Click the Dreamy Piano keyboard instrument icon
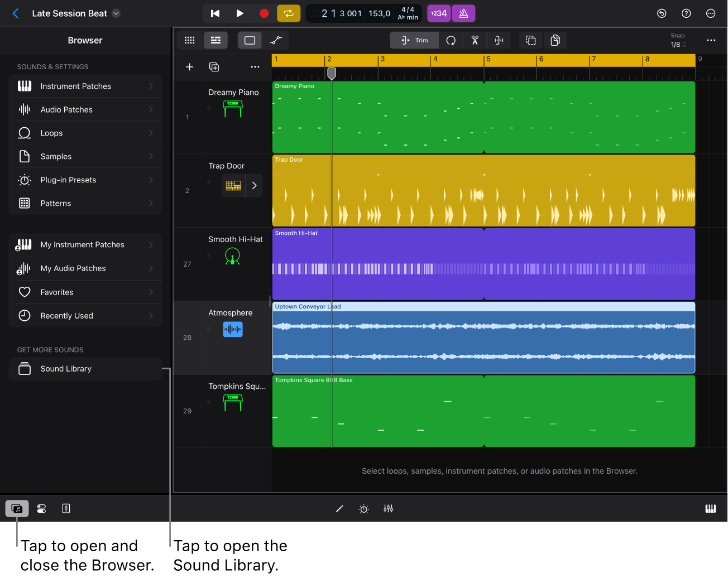Screen dimensions: 728x578 click(x=233, y=108)
